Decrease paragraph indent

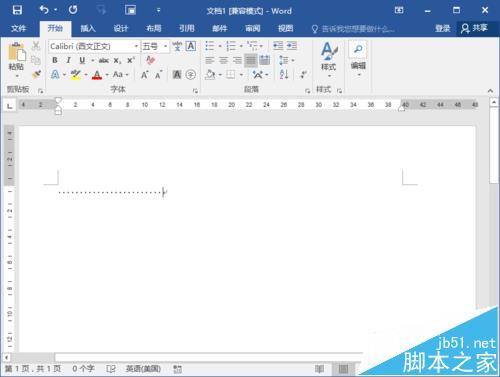point(278,46)
